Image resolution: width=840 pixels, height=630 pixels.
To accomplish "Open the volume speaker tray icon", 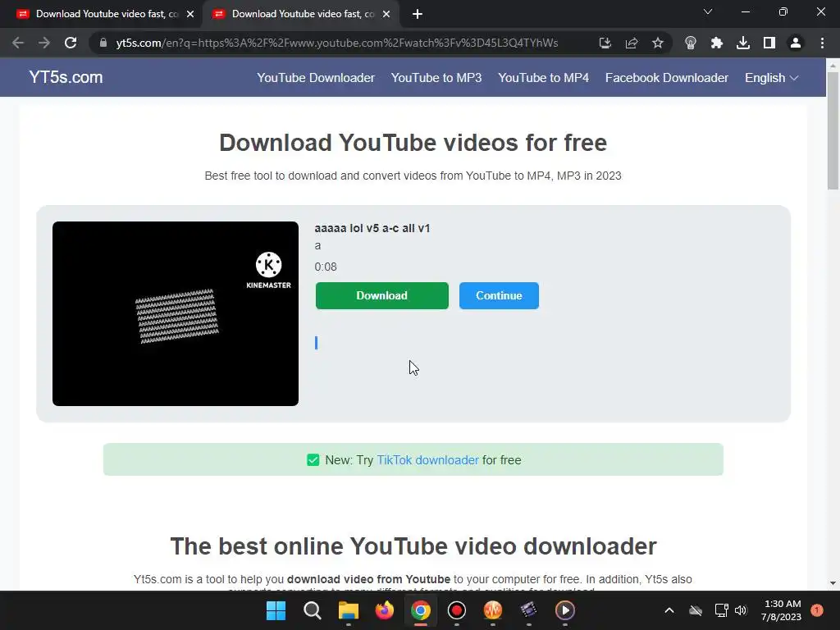I will tap(741, 610).
